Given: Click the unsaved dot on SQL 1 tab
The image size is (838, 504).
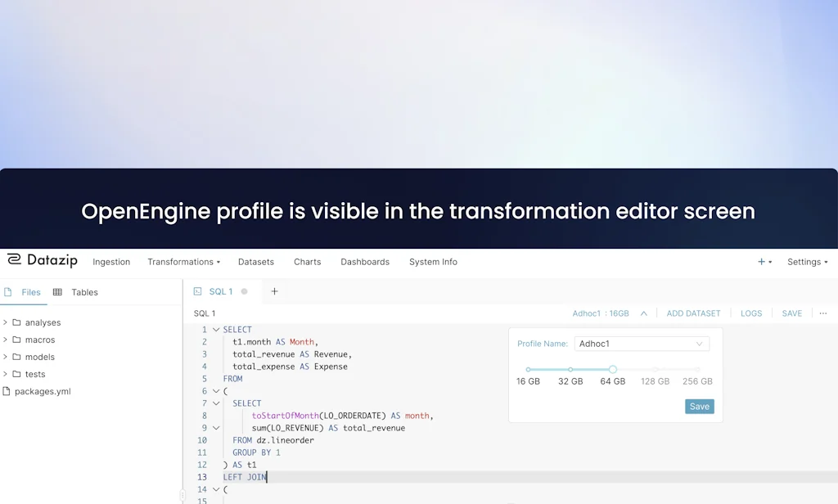Looking at the screenshot, I should point(244,291).
